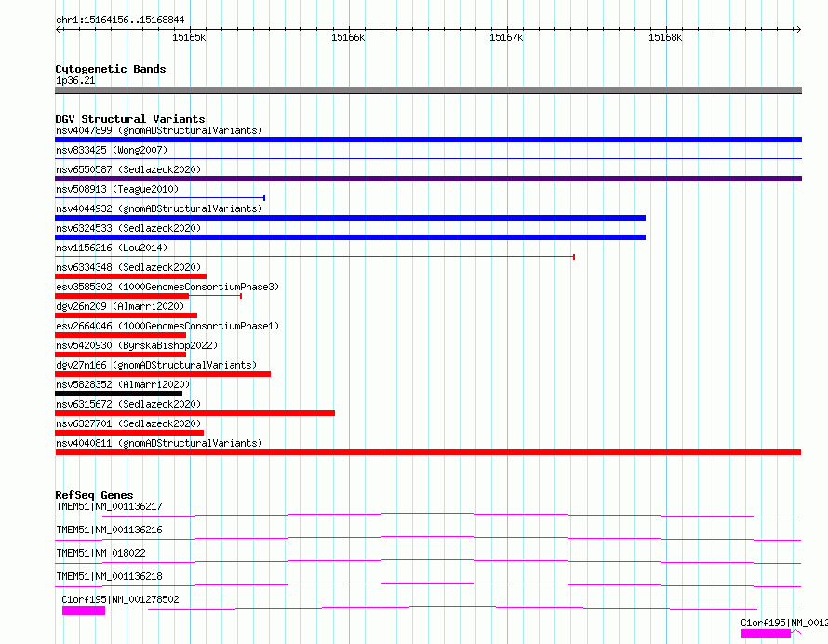
Task: Select the purple bar of nsv6550587
Action: coord(428,179)
